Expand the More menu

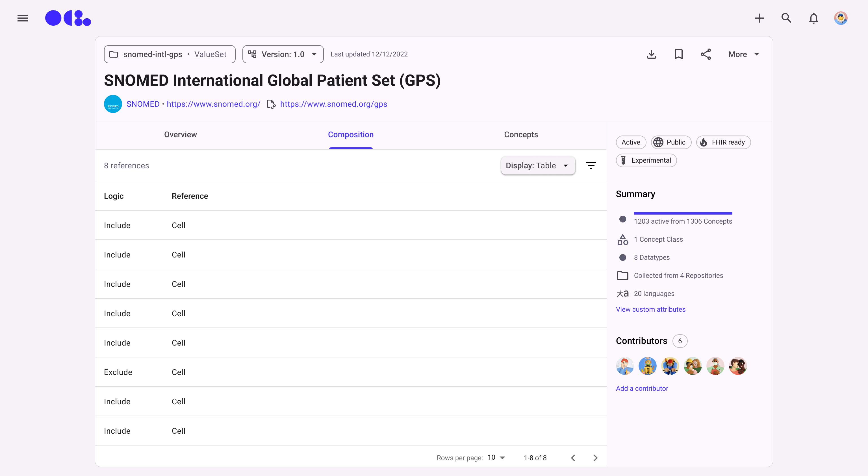pos(743,54)
